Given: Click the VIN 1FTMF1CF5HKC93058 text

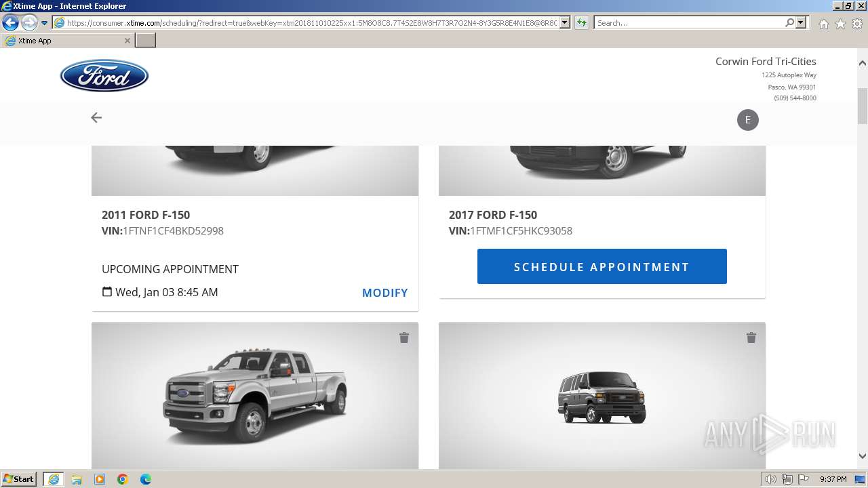Looking at the screenshot, I should pos(511,231).
